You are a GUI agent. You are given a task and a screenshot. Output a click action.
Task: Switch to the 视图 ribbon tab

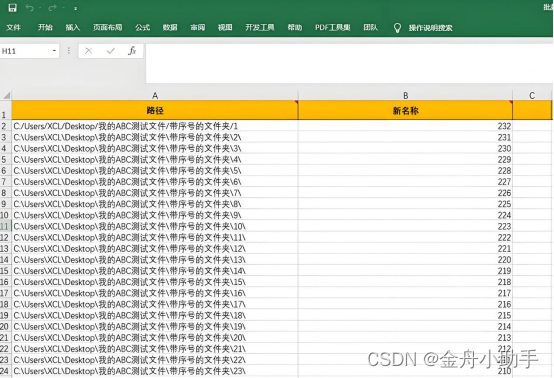pos(225,28)
